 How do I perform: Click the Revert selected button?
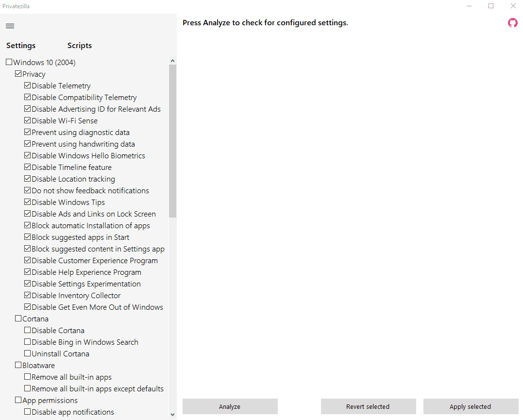coord(368,406)
